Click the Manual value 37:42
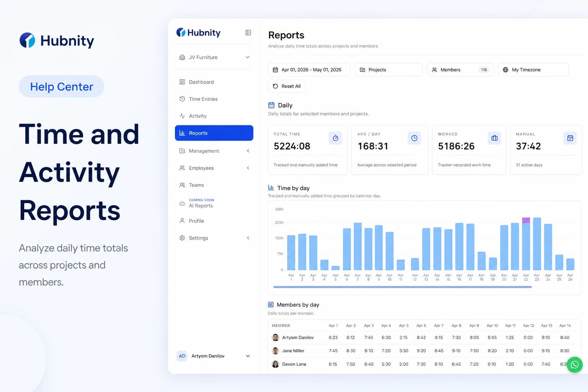The image size is (588, 392). click(x=528, y=146)
